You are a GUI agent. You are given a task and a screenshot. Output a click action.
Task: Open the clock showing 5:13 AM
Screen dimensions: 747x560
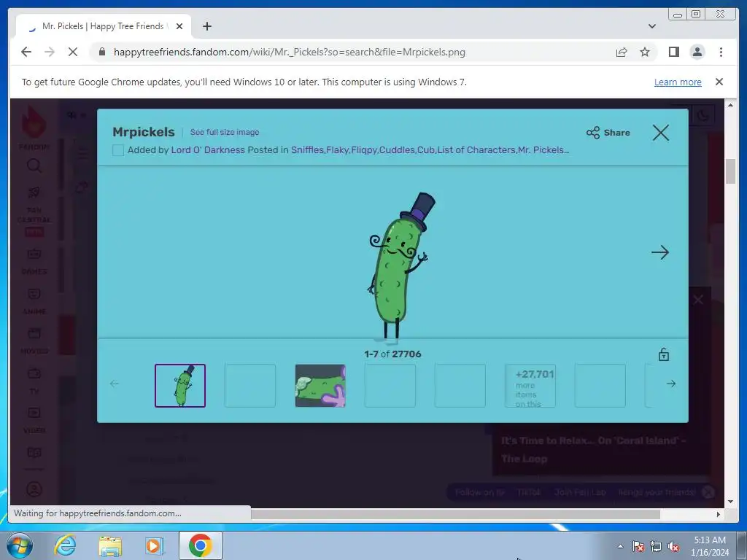click(x=710, y=546)
